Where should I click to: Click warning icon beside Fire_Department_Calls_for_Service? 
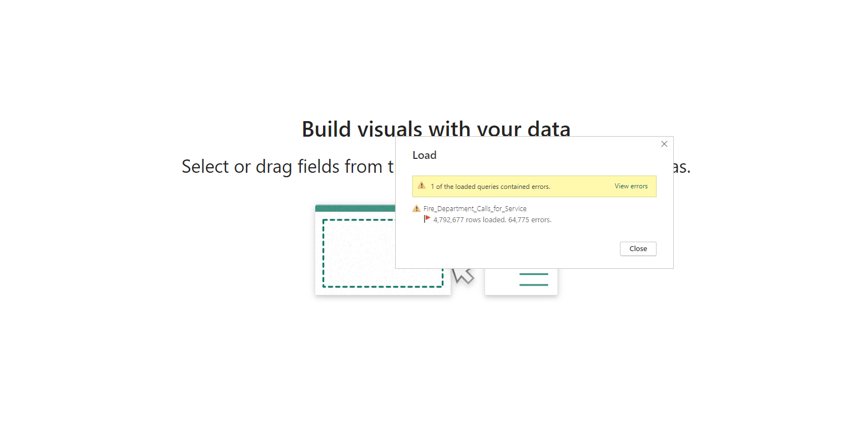(417, 208)
